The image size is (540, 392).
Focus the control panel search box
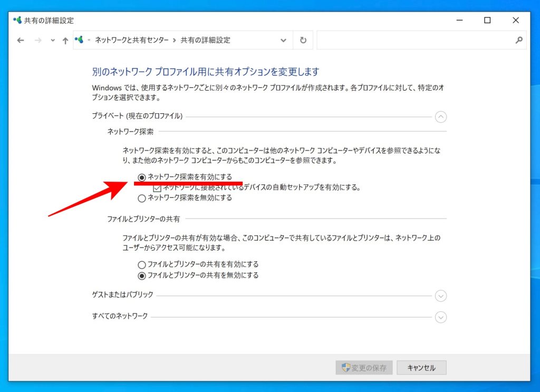click(x=421, y=40)
